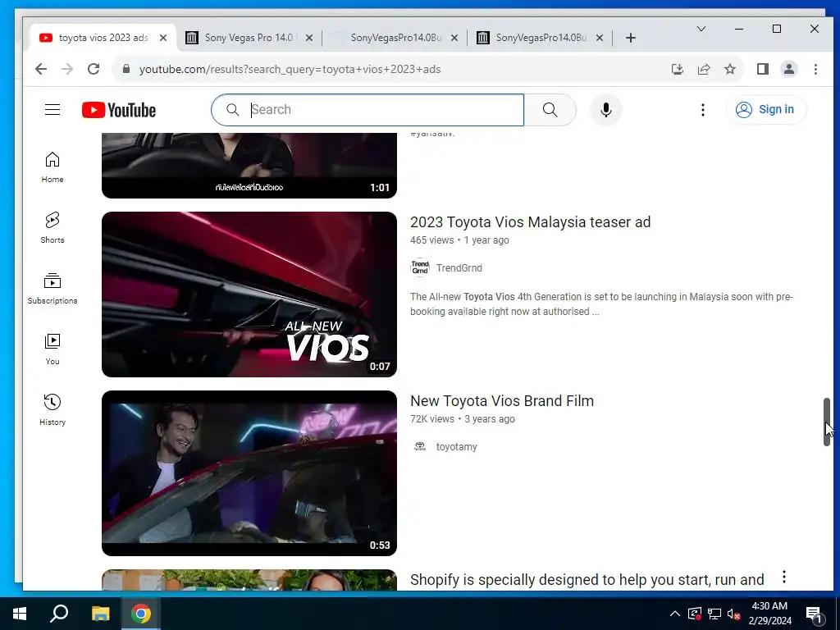This screenshot has height=630, width=840.
Task: Switch to third SonyVegasPro14.0Bu tab
Action: coord(395,38)
